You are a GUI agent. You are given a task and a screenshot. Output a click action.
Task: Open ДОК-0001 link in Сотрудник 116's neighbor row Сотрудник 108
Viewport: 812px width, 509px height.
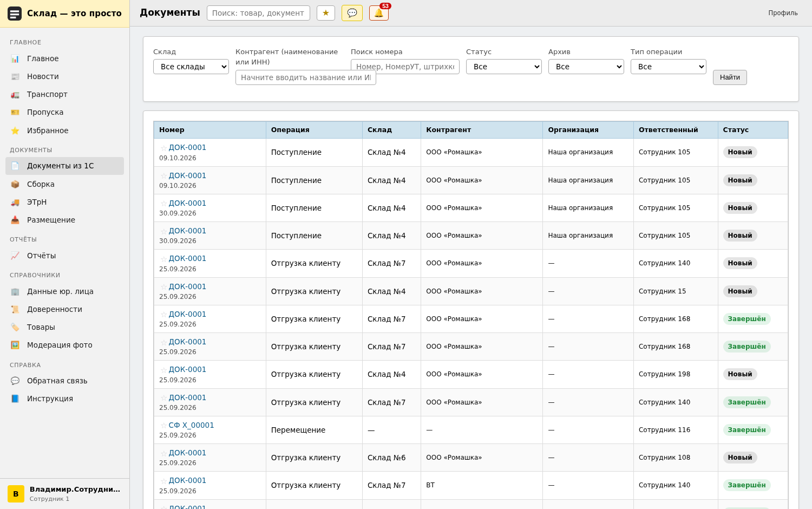187,453
